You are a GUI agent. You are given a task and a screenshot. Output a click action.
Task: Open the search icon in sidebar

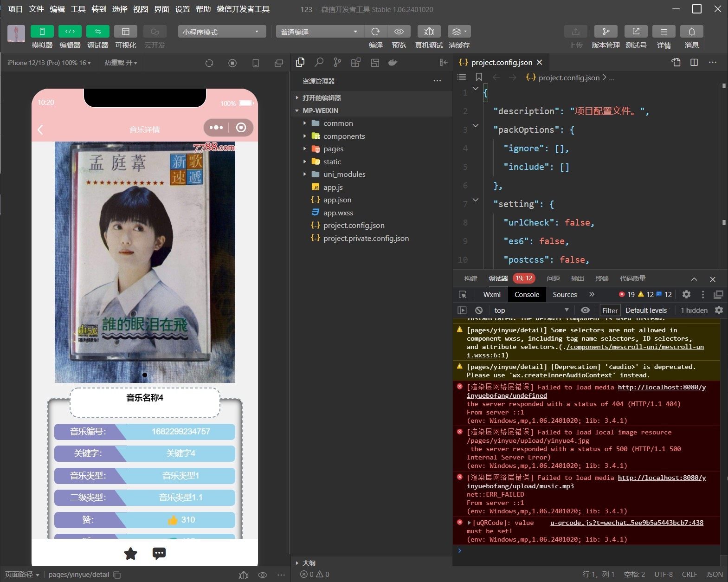(x=319, y=62)
